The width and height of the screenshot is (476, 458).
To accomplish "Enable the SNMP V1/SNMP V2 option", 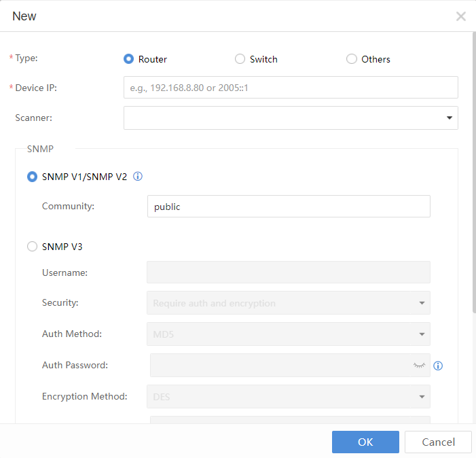I will (x=32, y=177).
